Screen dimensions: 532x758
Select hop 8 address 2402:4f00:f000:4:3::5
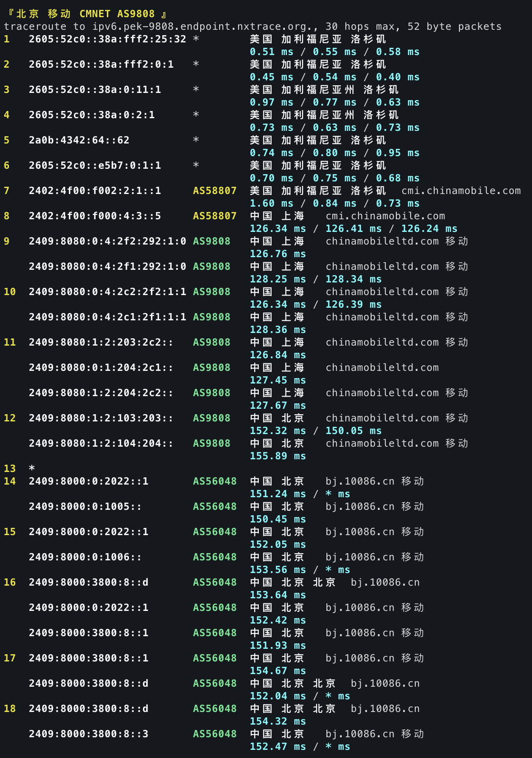click(x=95, y=216)
